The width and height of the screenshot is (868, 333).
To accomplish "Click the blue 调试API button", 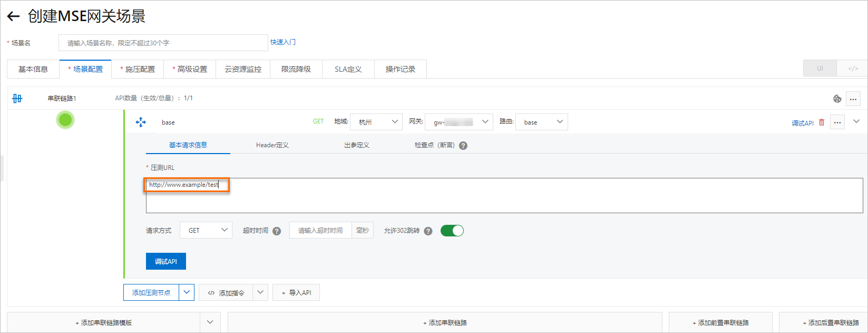I will click(x=166, y=261).
